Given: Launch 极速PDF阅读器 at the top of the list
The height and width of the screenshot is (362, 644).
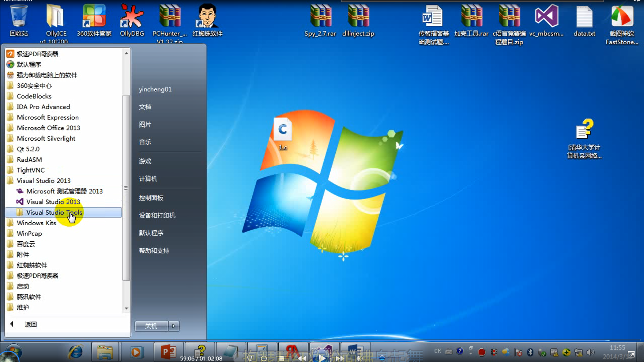Looking at the screenshot, I should [x=64, y=54].
